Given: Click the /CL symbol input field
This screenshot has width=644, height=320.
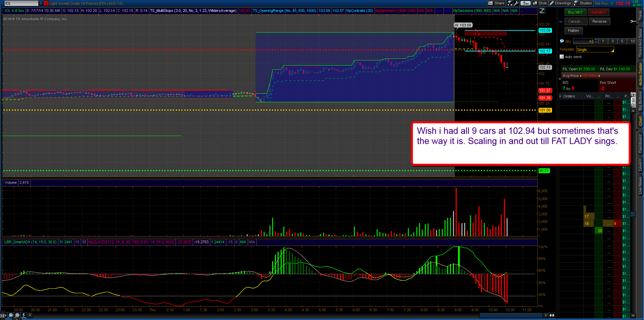Looking at the screenshot, I should coord(21,3).
